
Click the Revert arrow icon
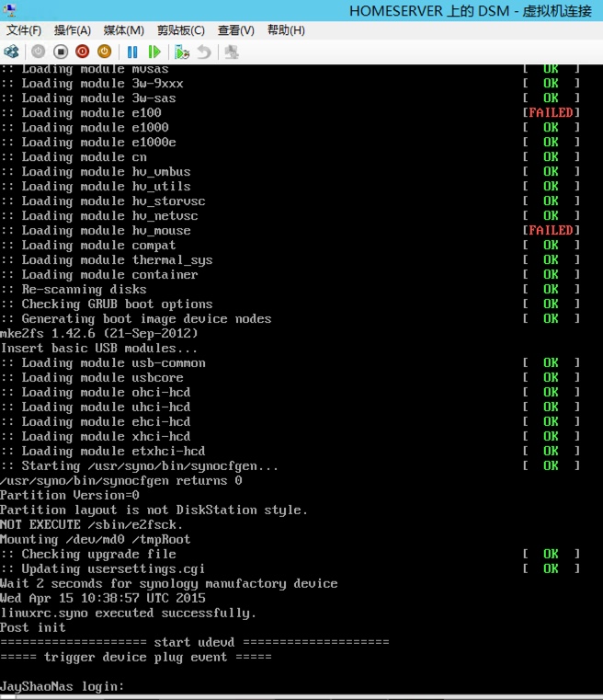point(204,52)
